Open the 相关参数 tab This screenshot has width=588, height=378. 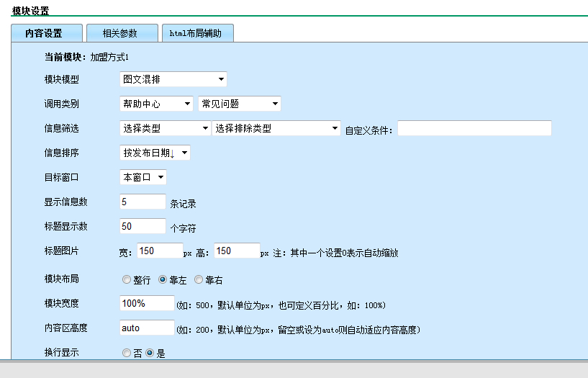pos(121,33)
